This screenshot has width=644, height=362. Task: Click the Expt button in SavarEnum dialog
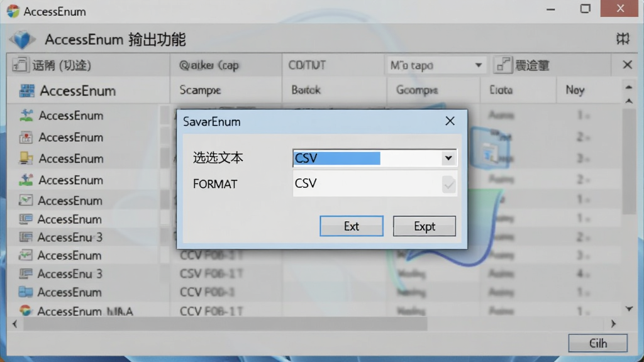pos(425,226)
